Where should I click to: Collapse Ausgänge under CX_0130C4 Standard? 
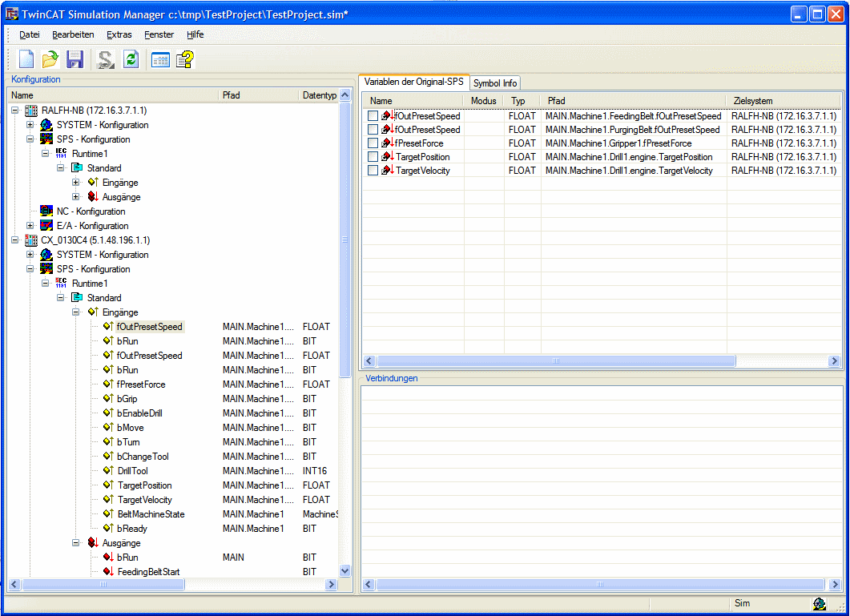76,542
